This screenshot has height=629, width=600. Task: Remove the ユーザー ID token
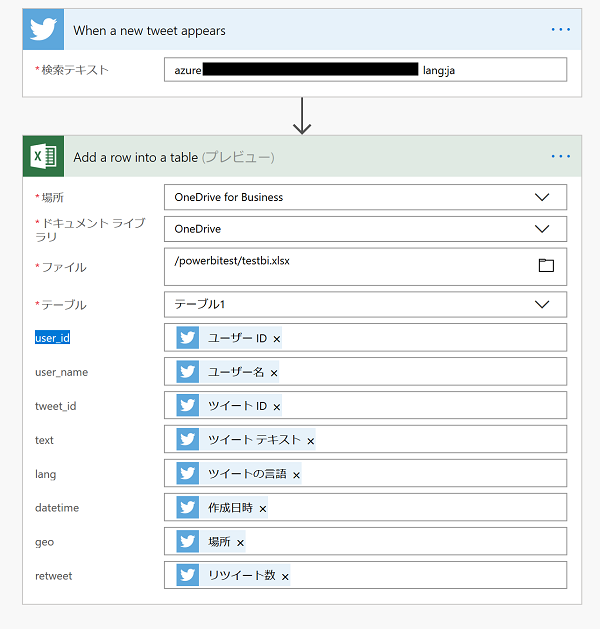coord(277,339)
